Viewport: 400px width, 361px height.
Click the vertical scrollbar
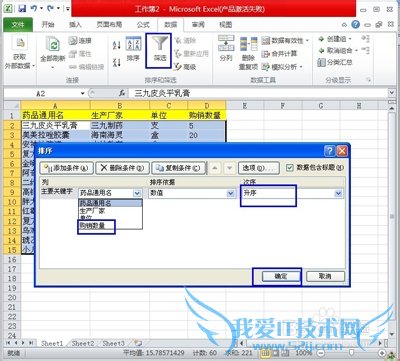(392, 217)
